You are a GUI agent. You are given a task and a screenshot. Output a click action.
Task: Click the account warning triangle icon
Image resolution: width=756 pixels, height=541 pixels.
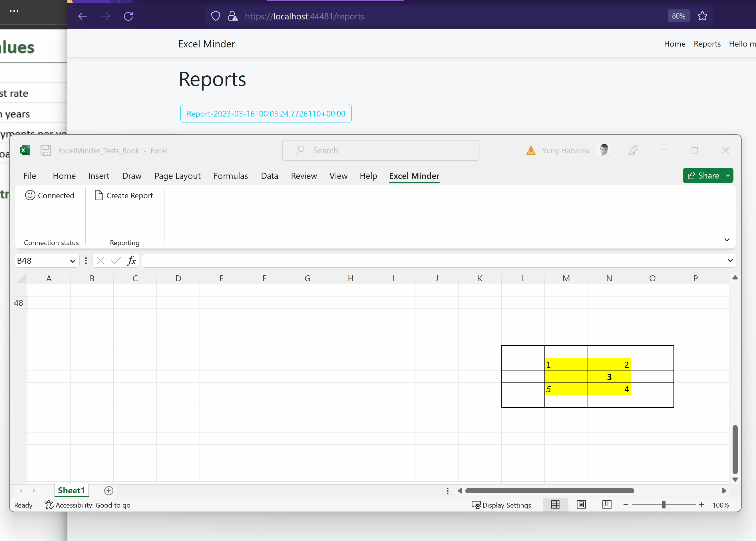(531, 151)
